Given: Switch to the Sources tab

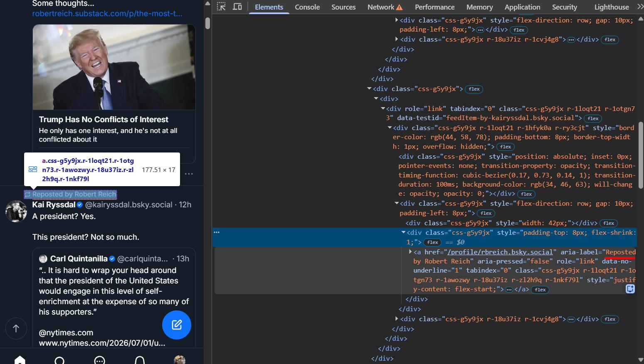Looking at the screenshot, I should [343, 7].
